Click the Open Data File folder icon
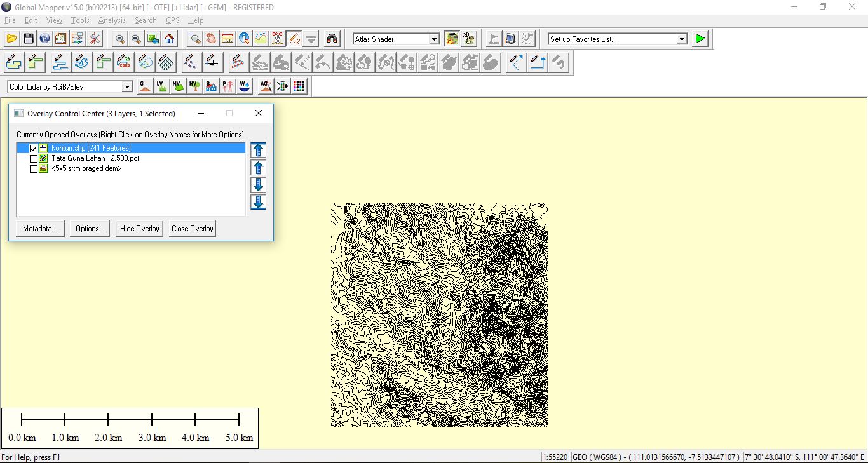Screen dimensions: 868x463 pos(11,39)
